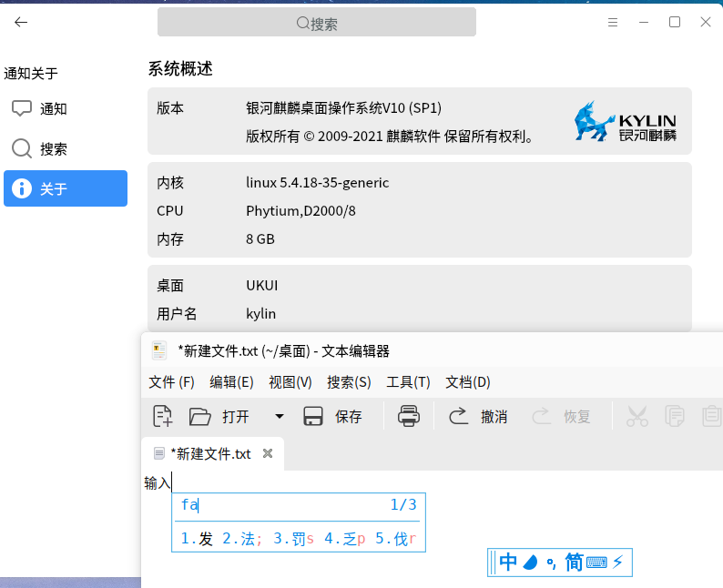Screen dimensions: 723x588
Task: Click the input method bar drag handle
Action: tap(493, 563)
